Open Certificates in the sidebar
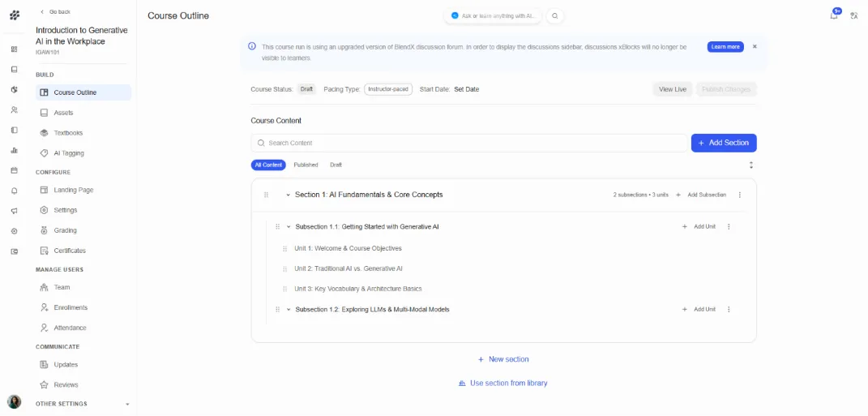868x416 pixels. pos(83,251)
